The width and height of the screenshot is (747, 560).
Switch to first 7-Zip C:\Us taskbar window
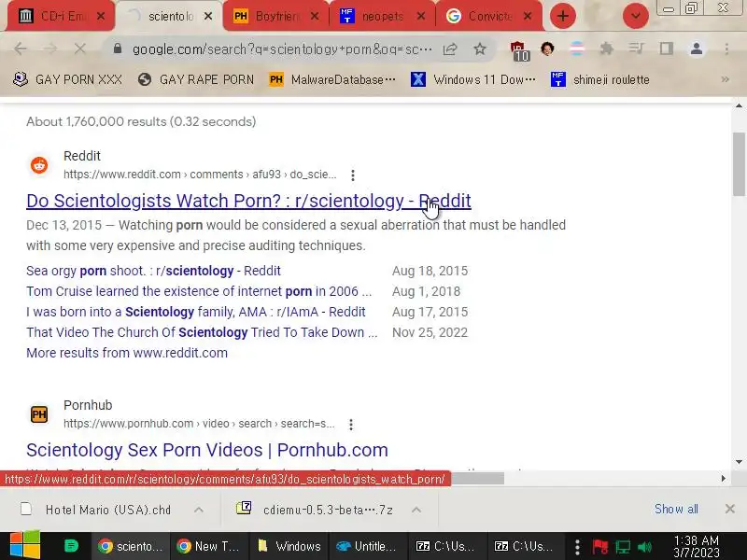coord(447,546)
